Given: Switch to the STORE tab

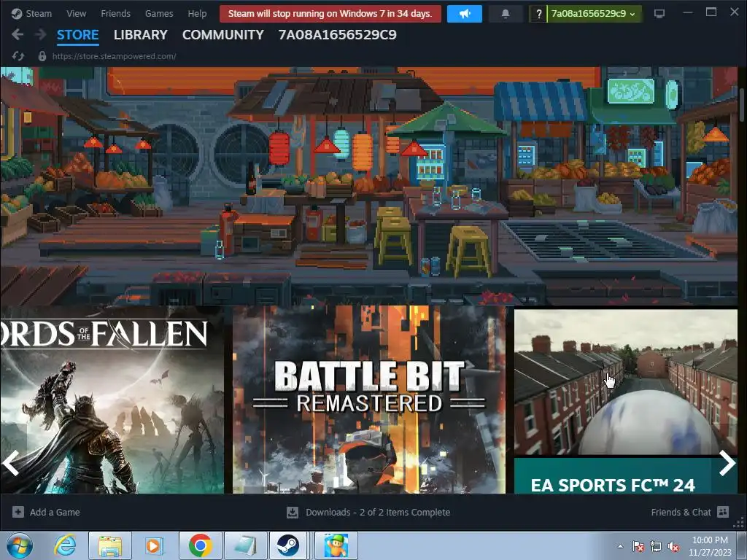Looking at the screenshot, I should [x=77, y=35].
